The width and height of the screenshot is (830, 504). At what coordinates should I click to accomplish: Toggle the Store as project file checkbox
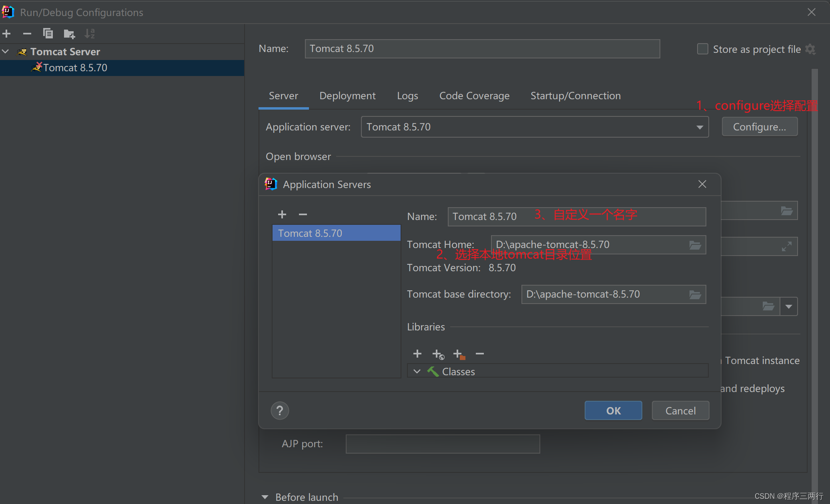tap(702, 50)
